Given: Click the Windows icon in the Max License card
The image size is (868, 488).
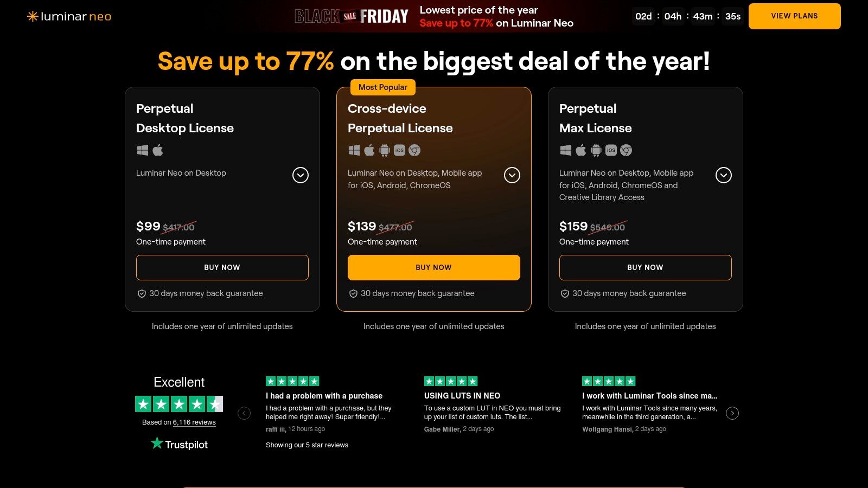Looking at the screenshot, I should tap(566, 150).
